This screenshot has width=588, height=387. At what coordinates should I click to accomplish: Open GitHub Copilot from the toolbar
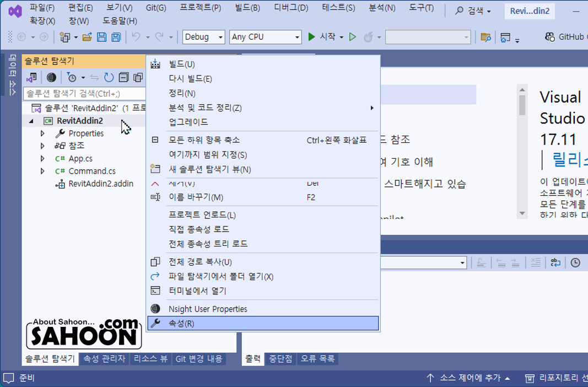(x=567, y=37)
